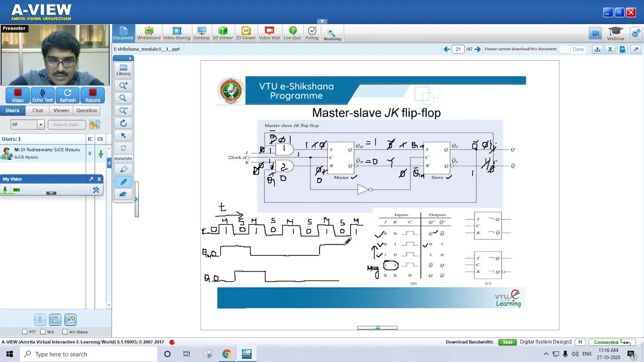Open Video Sharing module

pyautogui.click(x=177, y=34)
